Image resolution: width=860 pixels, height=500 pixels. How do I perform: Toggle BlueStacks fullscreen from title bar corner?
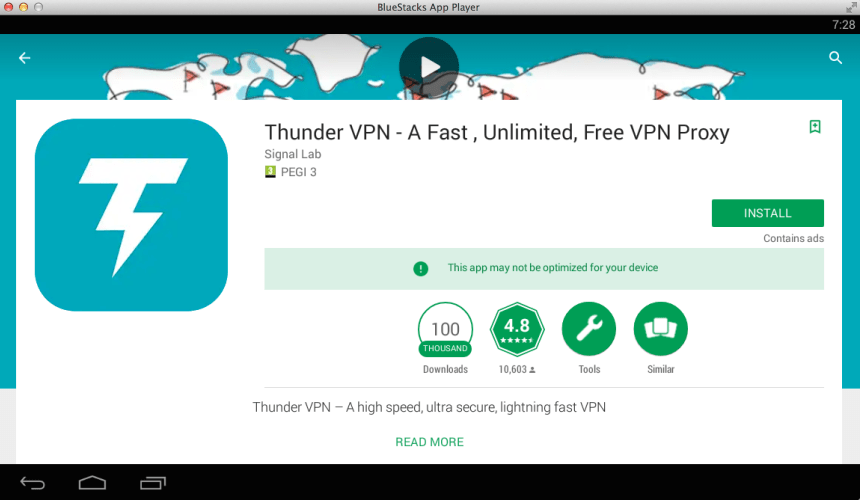[851, 7]
